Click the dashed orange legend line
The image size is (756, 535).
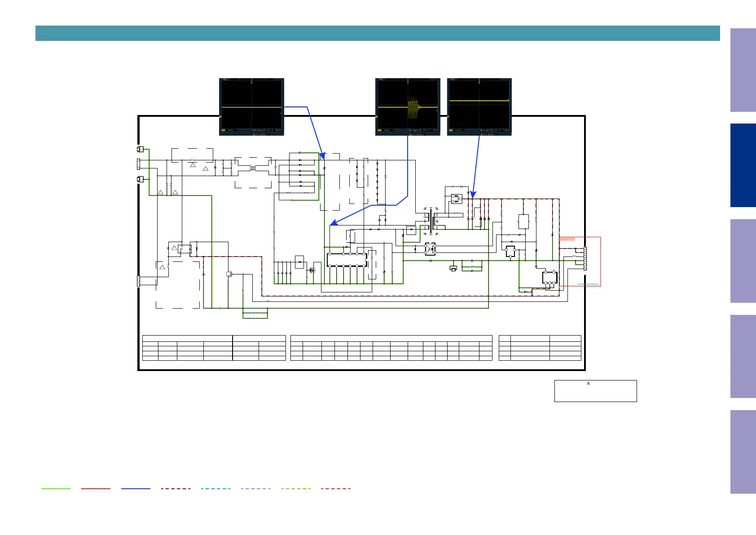(x=296, y=488)
